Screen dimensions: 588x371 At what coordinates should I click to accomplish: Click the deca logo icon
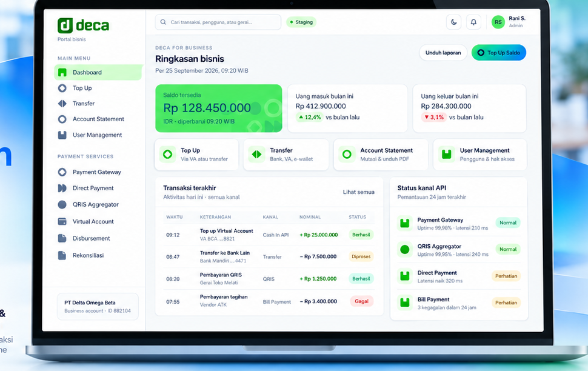[65, 25]
